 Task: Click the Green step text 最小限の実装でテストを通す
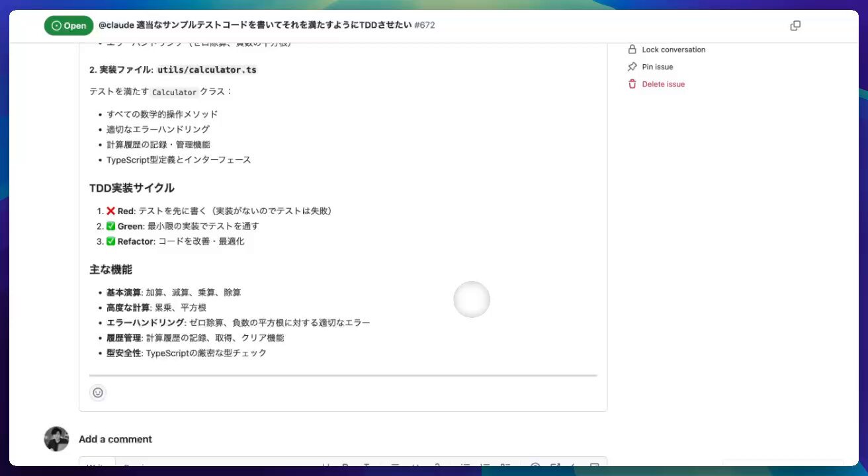pos(203,226)
